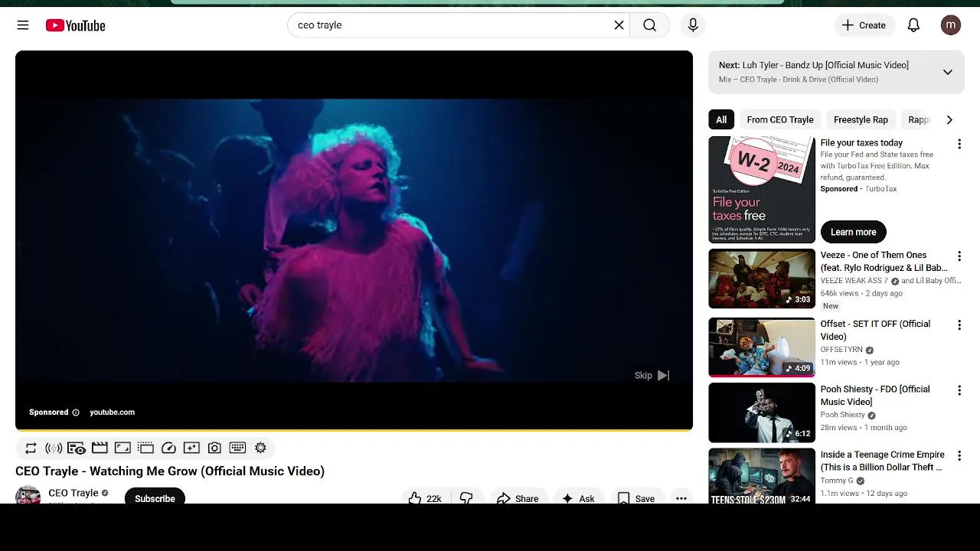Open Offset SET IT OFF thumbnail
Screen dimensions: 980x551
tap(762, 347)
